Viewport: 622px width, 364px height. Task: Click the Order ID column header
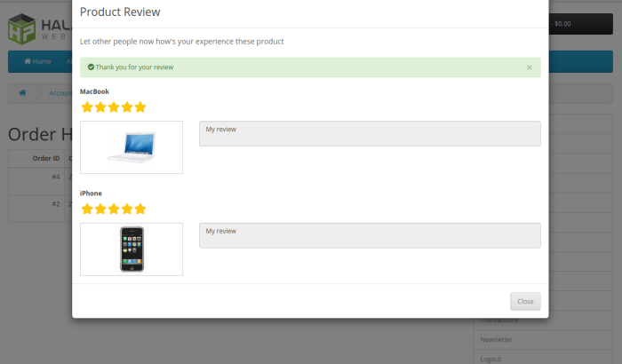coord(46,158)
